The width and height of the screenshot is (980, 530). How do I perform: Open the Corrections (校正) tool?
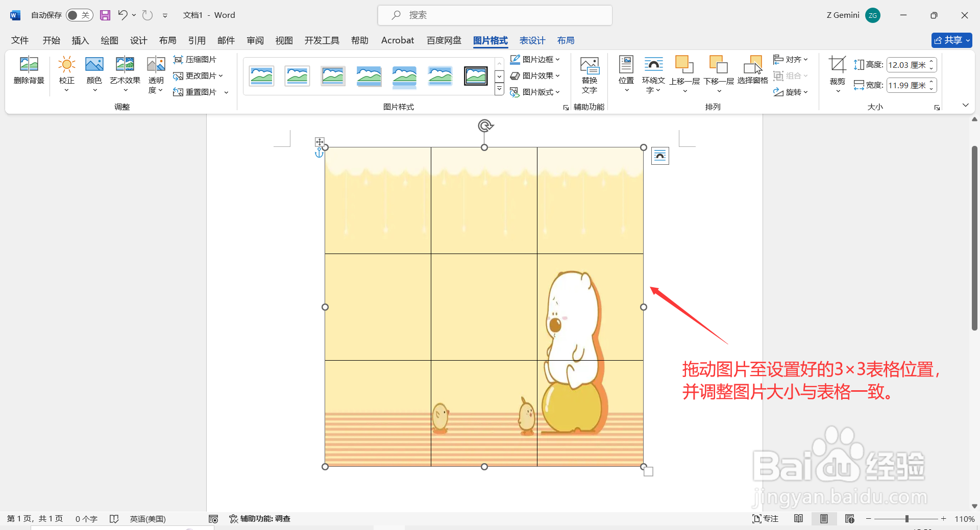click(66, 73)
